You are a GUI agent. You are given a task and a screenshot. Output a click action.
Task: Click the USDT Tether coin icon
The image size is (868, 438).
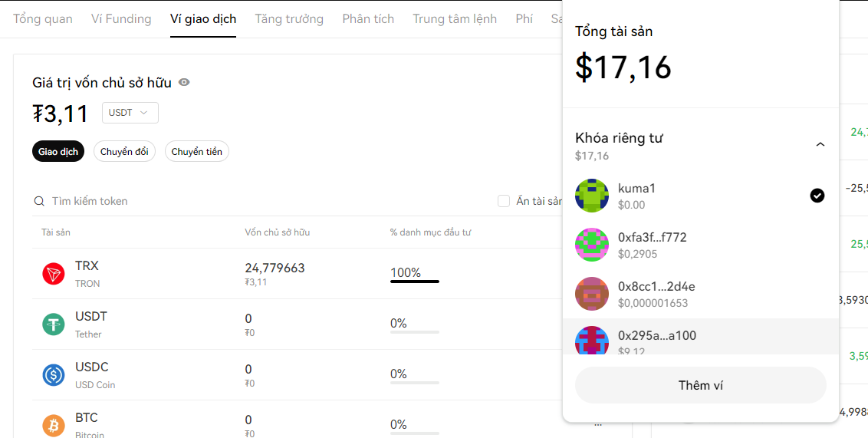coord(54,324)
